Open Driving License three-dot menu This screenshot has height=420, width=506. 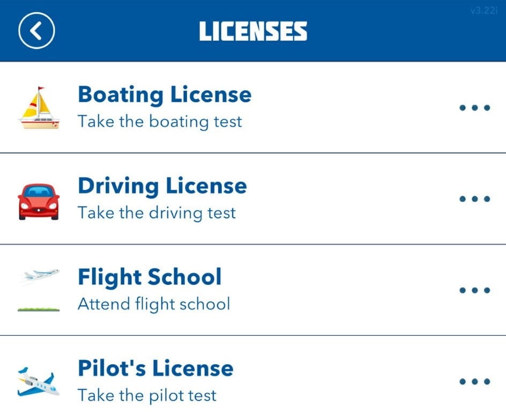tap(474, 199)
